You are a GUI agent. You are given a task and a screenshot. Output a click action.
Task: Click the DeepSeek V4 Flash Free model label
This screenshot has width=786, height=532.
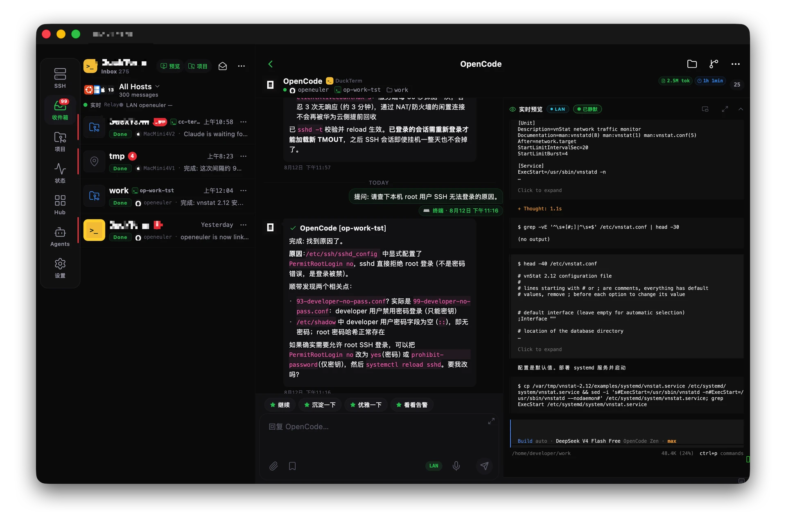pos(588,441)
